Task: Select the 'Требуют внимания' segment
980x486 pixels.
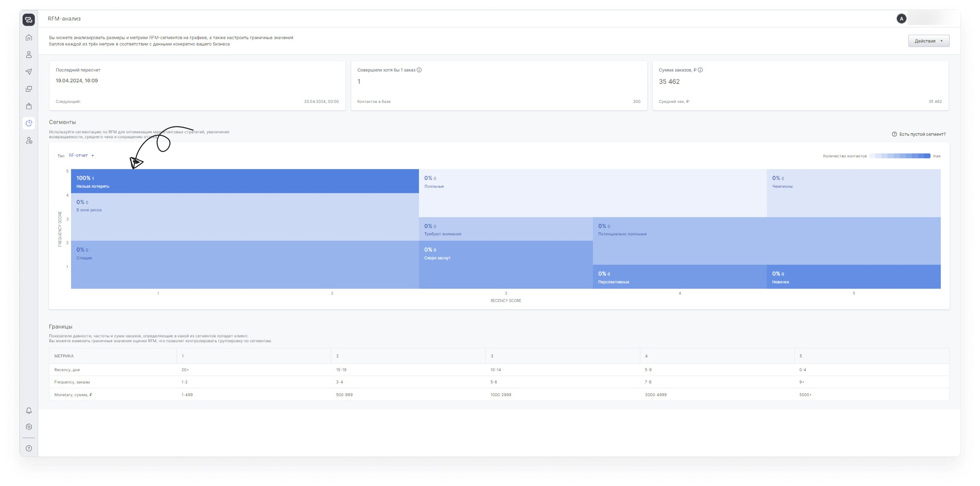Action: pos(506,229)
